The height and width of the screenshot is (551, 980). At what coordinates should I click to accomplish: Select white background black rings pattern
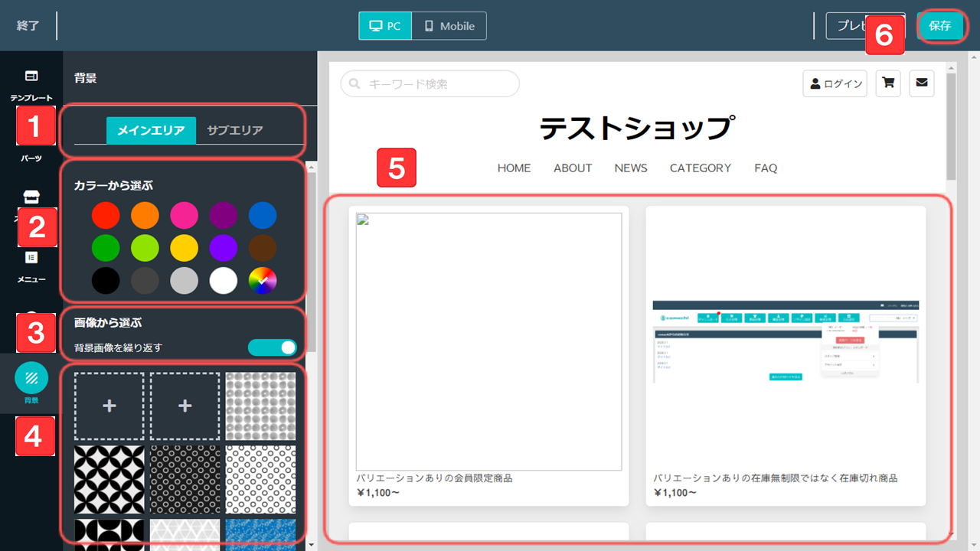click(260, 480)
